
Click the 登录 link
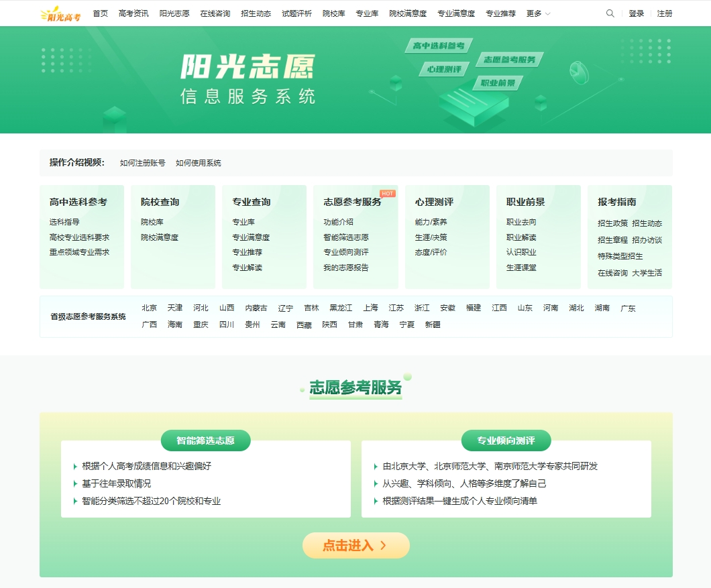click(x=636, y=13)
